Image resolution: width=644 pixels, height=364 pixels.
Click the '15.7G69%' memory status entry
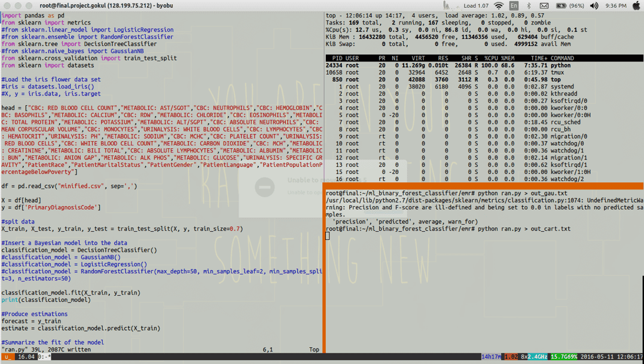(x=563, y=357)
